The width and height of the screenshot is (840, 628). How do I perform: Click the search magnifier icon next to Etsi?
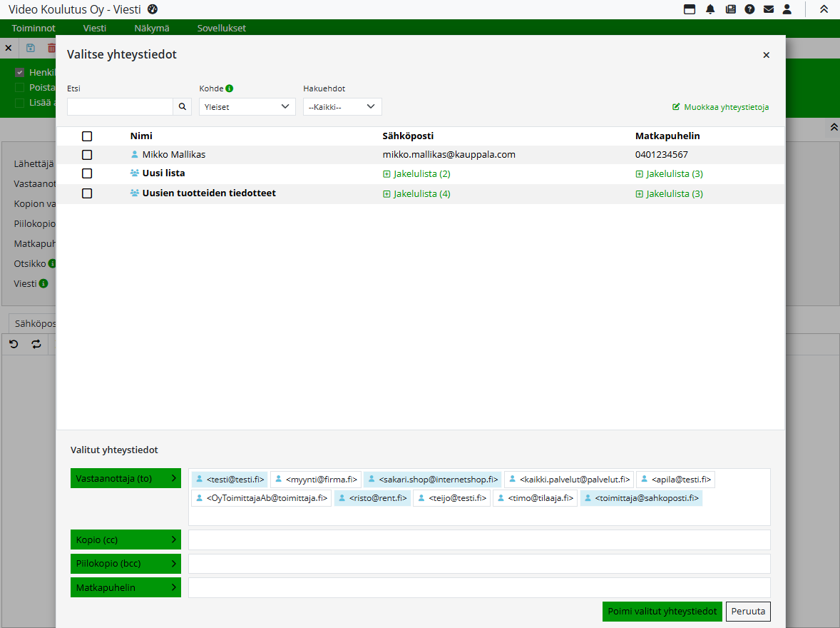(183, 106)
